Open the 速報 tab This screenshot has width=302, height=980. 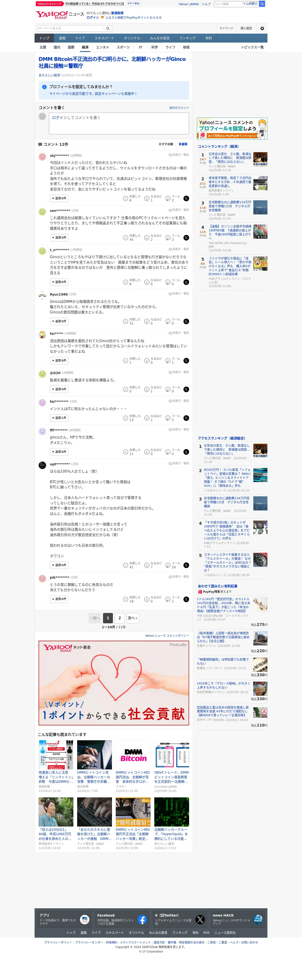62,38
